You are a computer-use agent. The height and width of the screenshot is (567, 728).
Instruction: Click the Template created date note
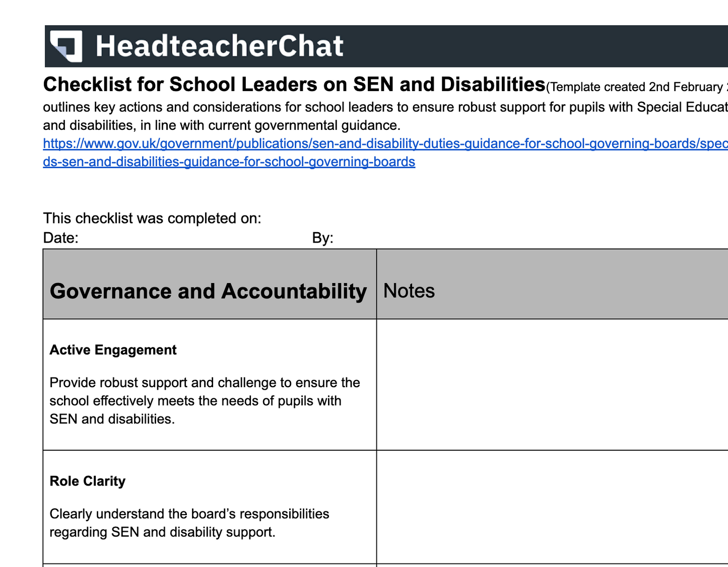pyautogui.click(x=637, y=87)
